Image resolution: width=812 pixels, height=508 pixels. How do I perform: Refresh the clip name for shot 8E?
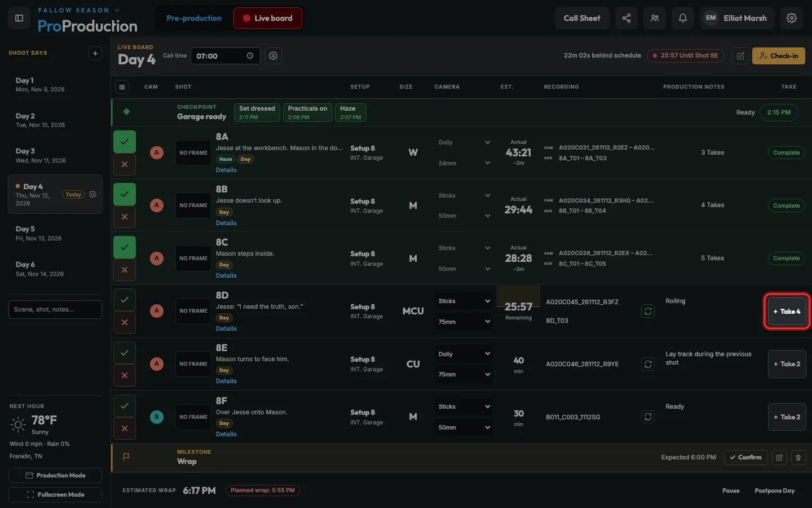648,364
